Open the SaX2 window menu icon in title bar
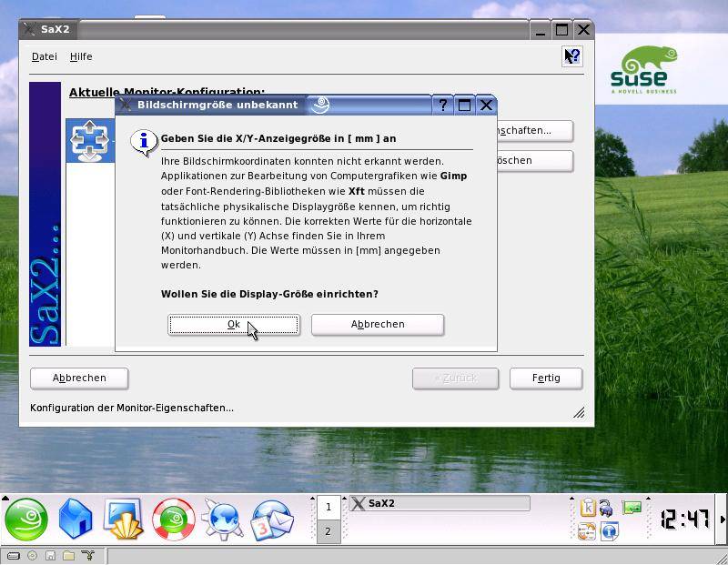Viewport: 728px width, 565px height. click(x=29, y=29)
